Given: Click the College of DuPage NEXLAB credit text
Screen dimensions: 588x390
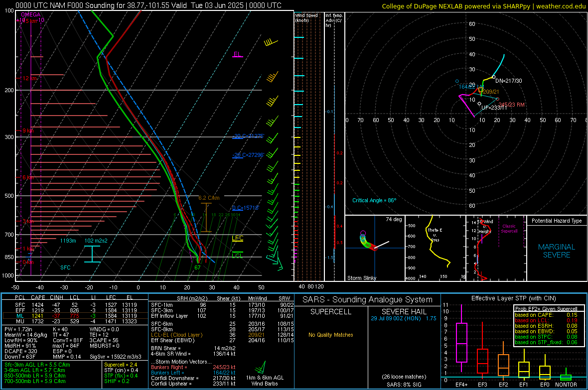Looking at the screenshot, I should tap(483, 6).
